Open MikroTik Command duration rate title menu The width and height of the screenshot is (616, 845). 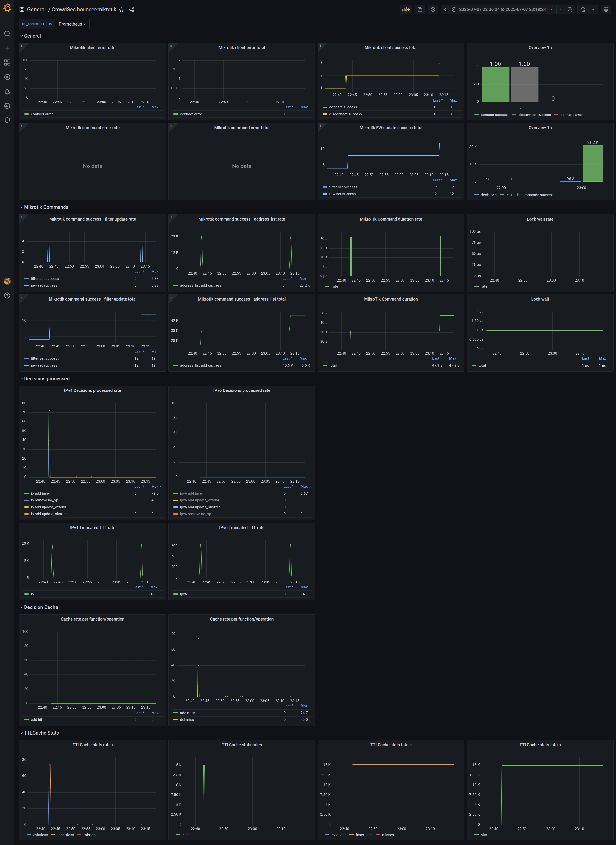[391, 219]
